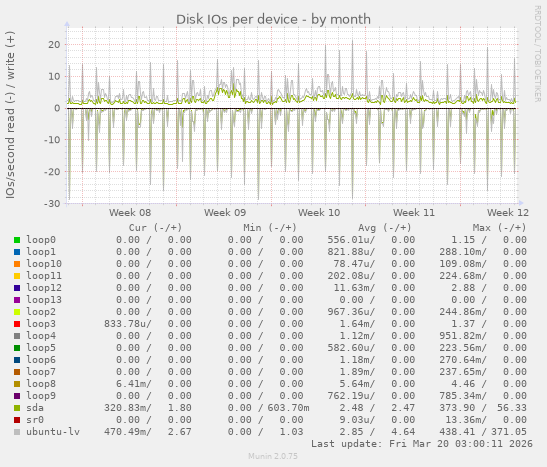
Task: Click the loop8 gold color swatch
Action: click(17, 384)
